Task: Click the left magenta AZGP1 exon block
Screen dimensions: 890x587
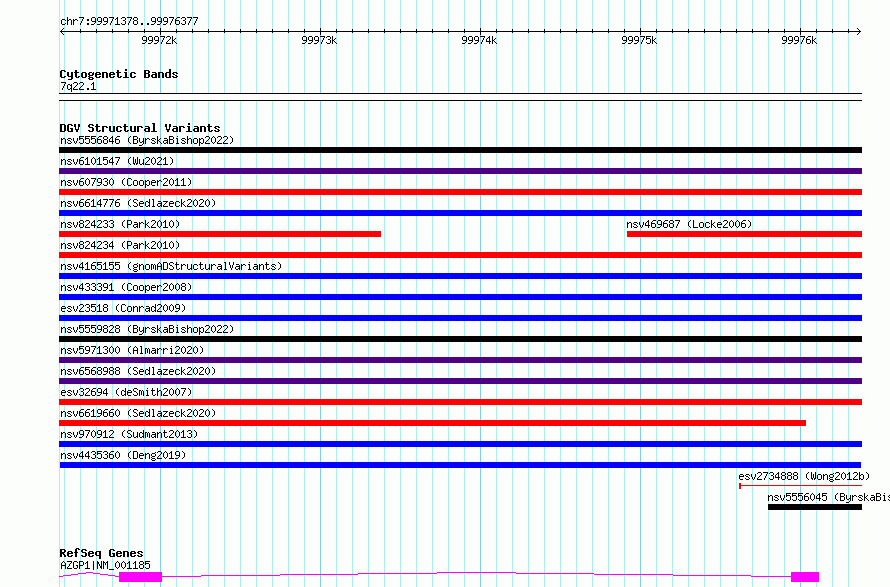Action: click(x=140, y=577)
